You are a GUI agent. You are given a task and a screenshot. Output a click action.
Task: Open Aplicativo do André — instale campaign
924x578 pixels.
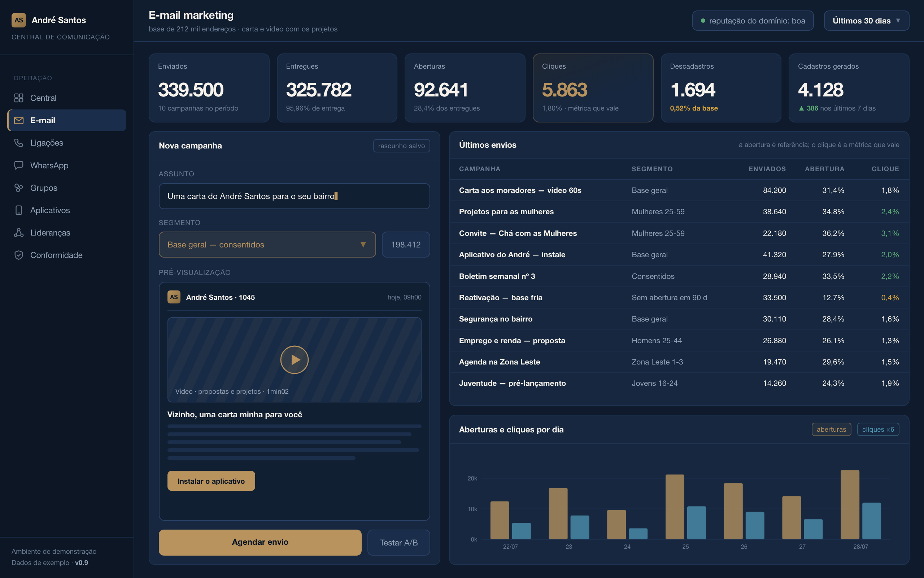(679, 255)
